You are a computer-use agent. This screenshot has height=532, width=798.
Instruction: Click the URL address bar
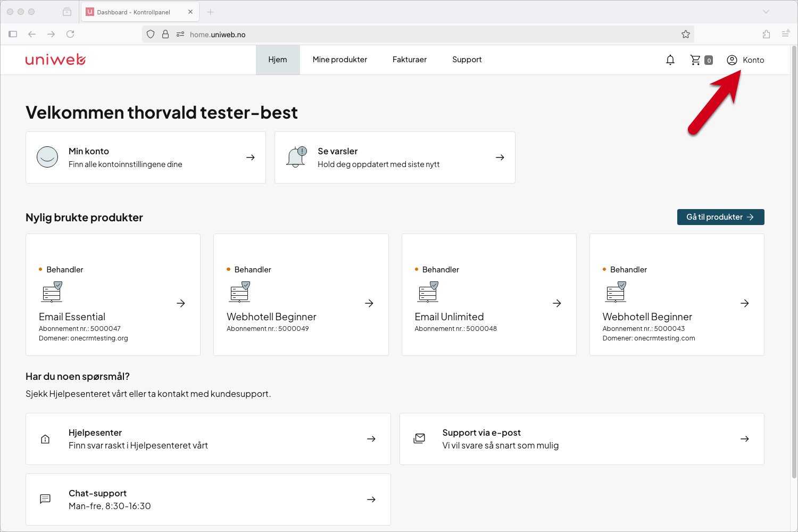418,34
